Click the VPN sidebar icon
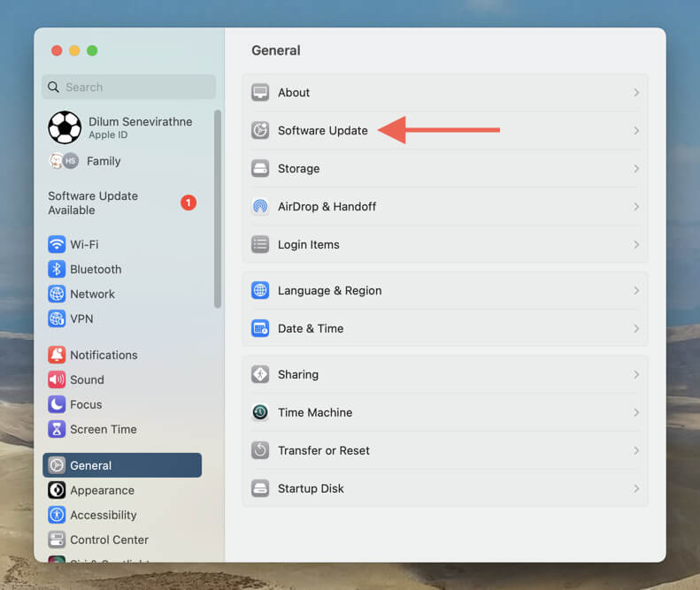This screenshot has height=590, width=700. pos(57,318)
